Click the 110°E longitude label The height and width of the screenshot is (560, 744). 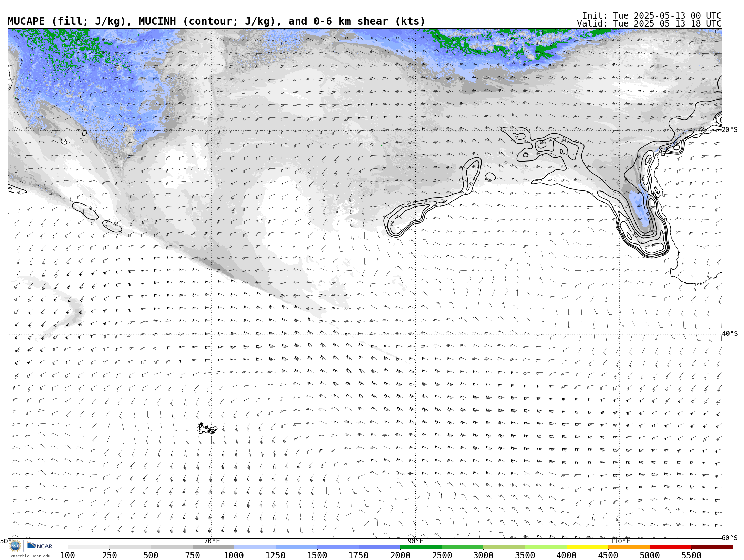point(620,541)
